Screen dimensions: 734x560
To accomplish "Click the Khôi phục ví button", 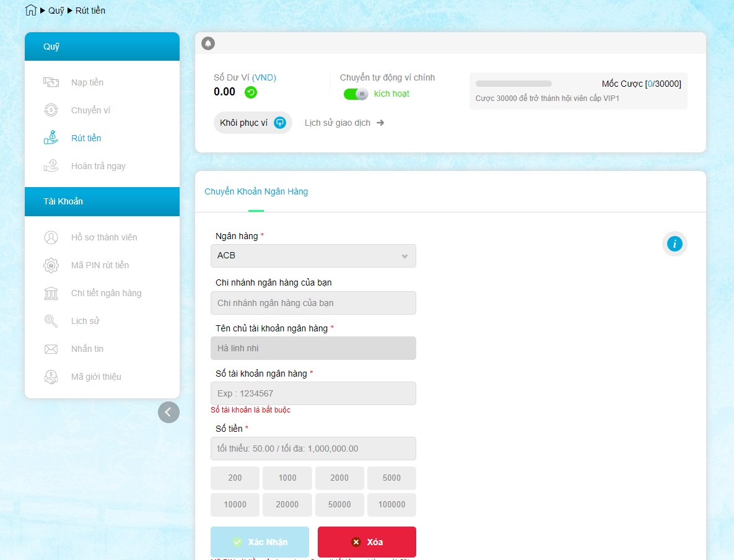I will [252, 123].
